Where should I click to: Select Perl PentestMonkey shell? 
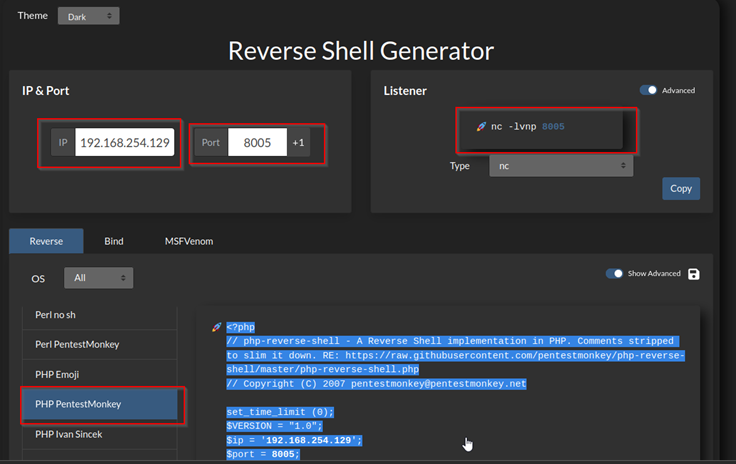[x=100, y=344]
